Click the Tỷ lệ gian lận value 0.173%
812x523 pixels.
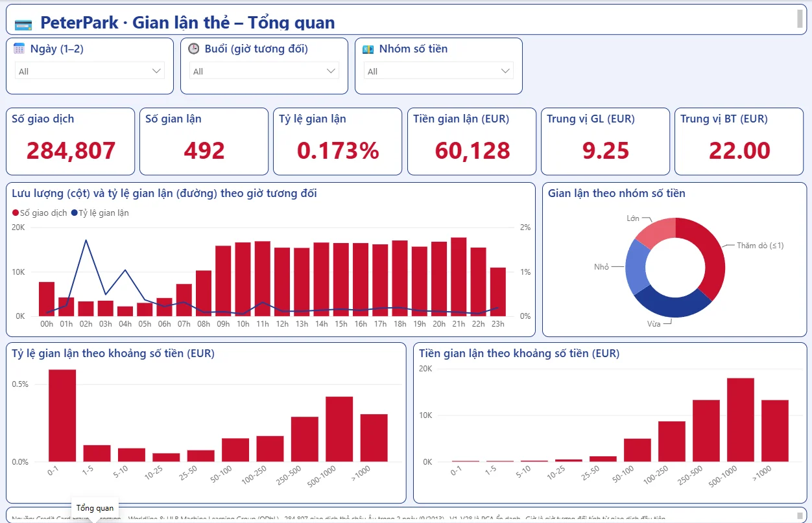(338, 150)
